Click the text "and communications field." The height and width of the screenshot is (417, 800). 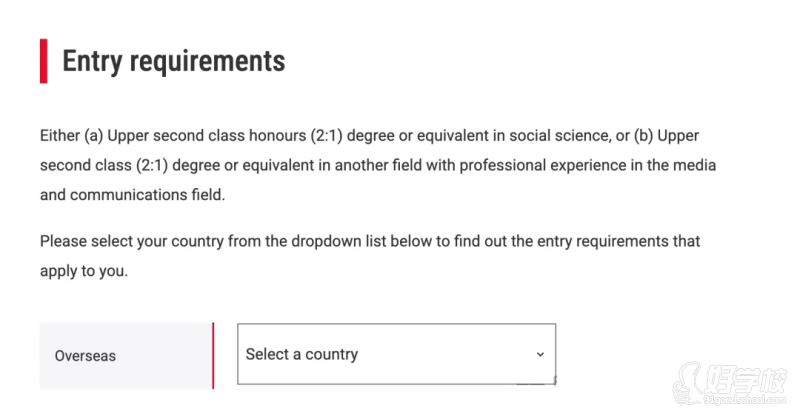pos(133,194)
